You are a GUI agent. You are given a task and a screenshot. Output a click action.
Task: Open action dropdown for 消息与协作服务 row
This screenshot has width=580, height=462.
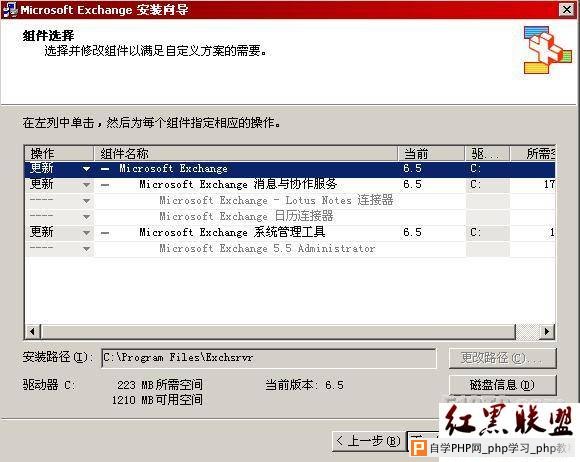tap(86, 185)
